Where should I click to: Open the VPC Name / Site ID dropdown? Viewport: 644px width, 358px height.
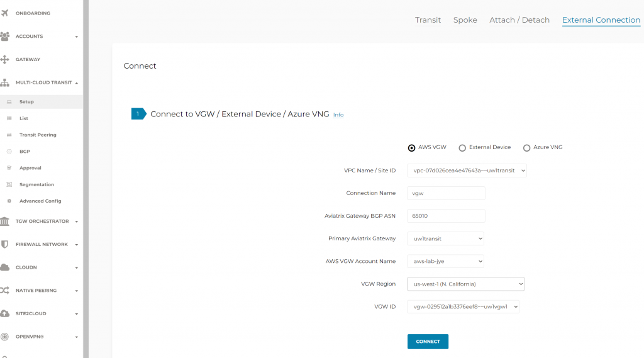coord(467,171)
